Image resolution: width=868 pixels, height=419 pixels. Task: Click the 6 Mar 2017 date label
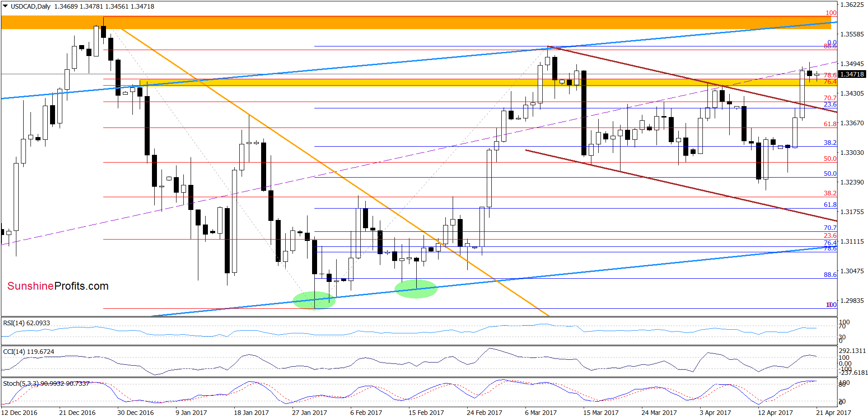click(541, 413)
